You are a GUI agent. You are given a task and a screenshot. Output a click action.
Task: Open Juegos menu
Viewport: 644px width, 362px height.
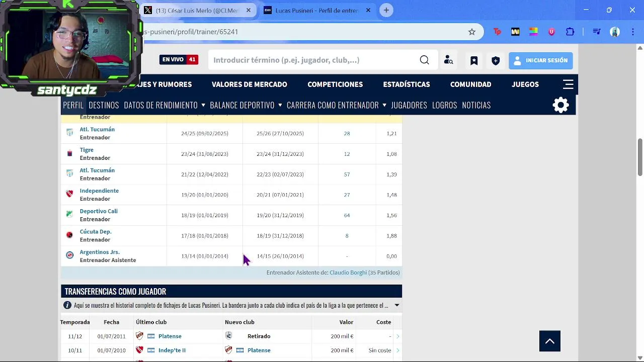click(525, 84)
